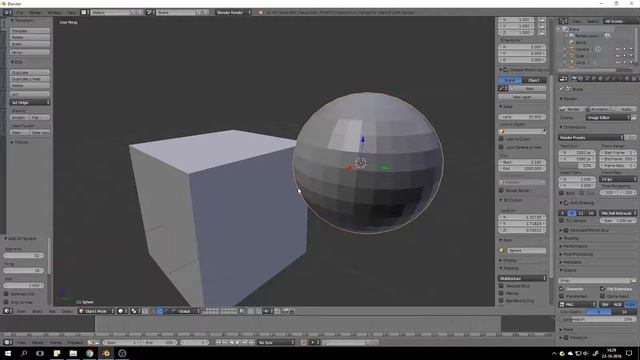Screen dimensions: 640x360
Task: Enable the Lock to Cursor checkbox
Action: [501, 139]
